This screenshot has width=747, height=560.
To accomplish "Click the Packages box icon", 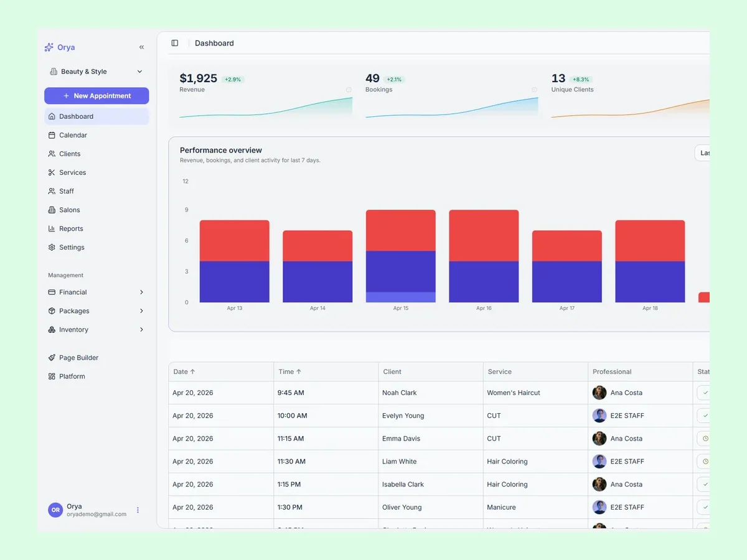I will tap(52, 310).
